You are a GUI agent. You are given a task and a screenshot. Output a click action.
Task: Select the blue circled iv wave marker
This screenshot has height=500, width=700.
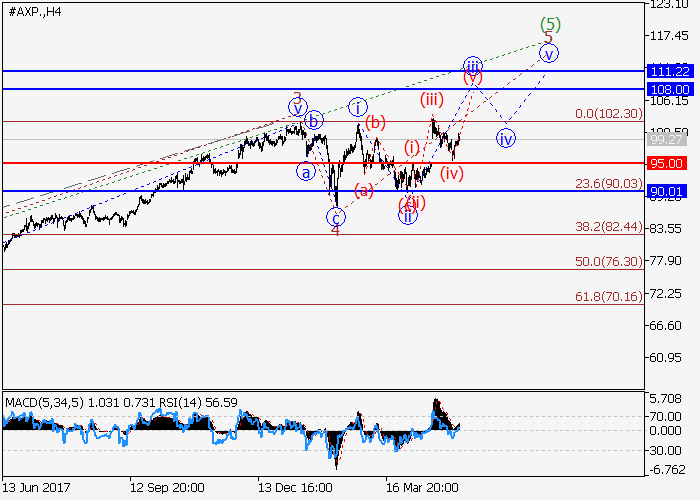pyautogui.click(x=506, y=138)
